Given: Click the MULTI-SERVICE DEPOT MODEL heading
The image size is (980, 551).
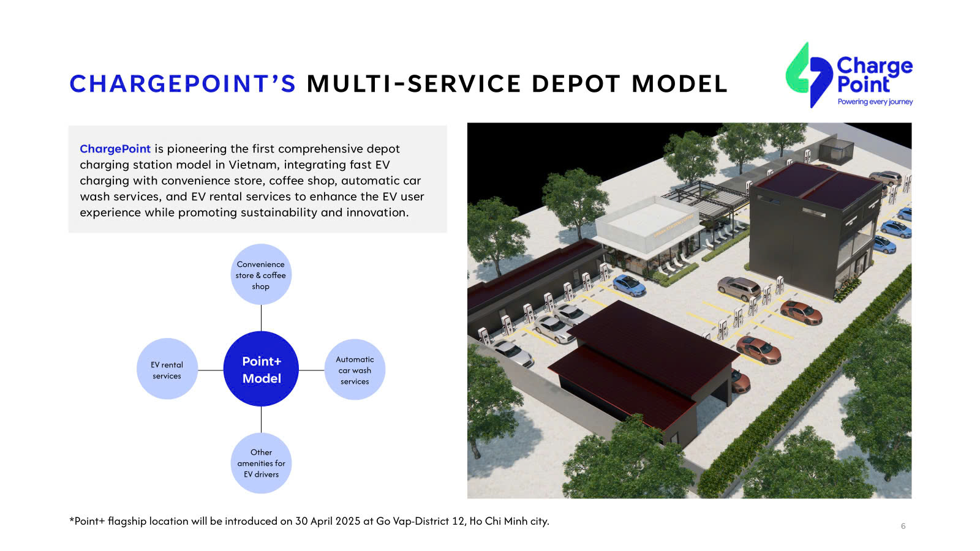Looking at the screenshot, I should coord(517,84).
